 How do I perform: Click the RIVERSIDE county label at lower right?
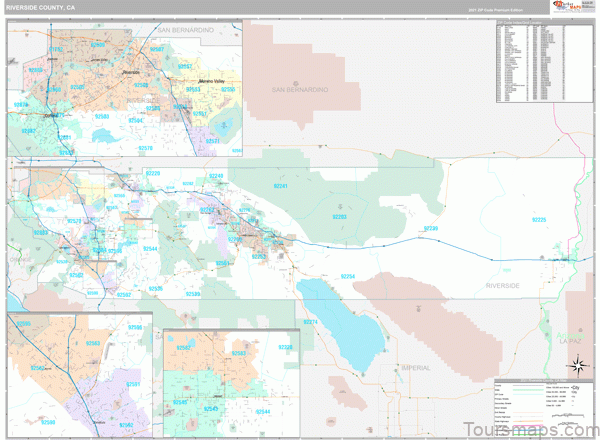click(x=503, y=285)
